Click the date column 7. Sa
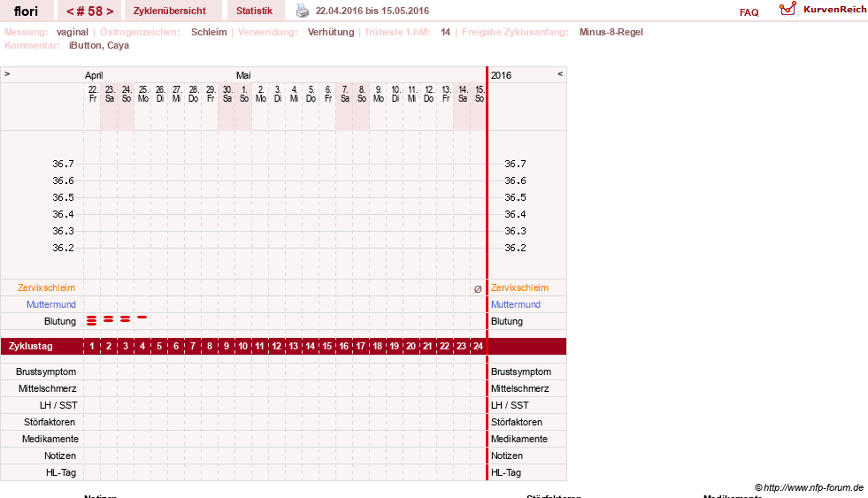The height and width of the screenshot is (498, 868). point(345,94)
